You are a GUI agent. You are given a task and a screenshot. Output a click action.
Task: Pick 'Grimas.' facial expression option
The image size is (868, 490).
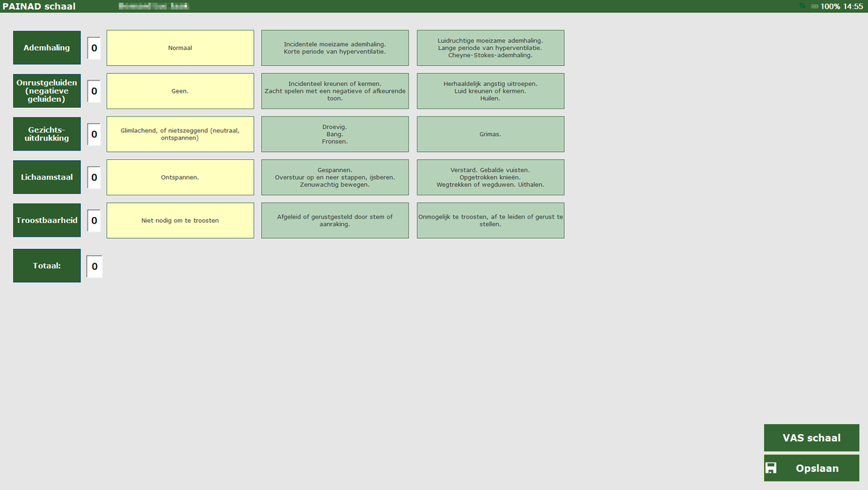[490, 135]
